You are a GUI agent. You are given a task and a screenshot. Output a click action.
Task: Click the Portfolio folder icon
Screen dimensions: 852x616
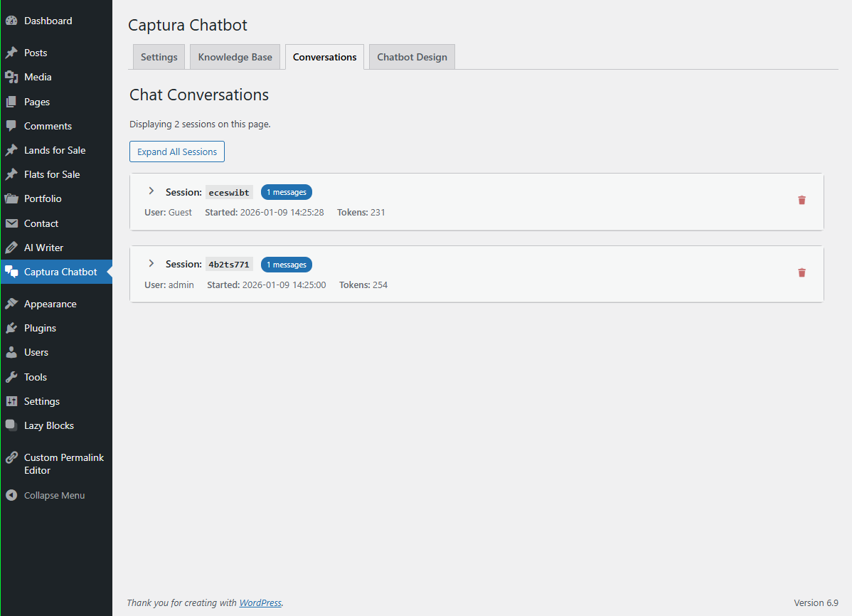(11, 198)
